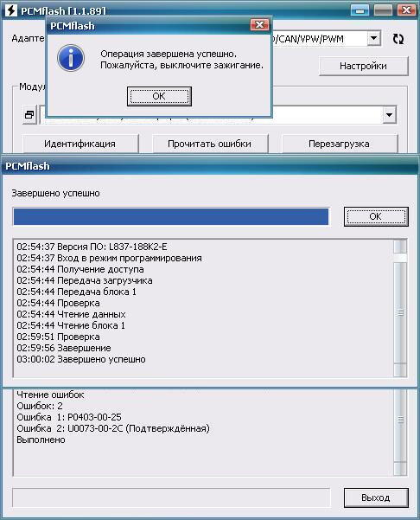This screenshot has height=520, width=420.
Task: Click the Выход exit button
Action: [376, 498]
